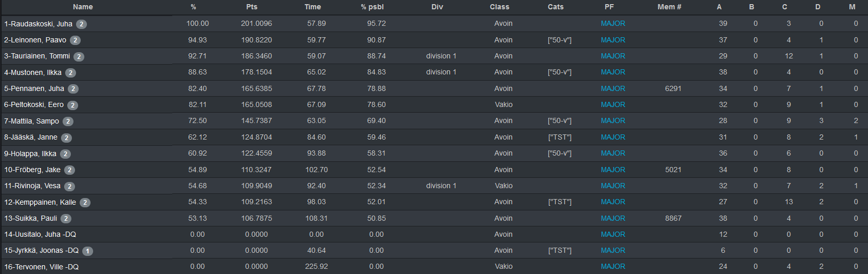Click the badge next to Raudaskoski, Juha

click(x=81, y=24)
